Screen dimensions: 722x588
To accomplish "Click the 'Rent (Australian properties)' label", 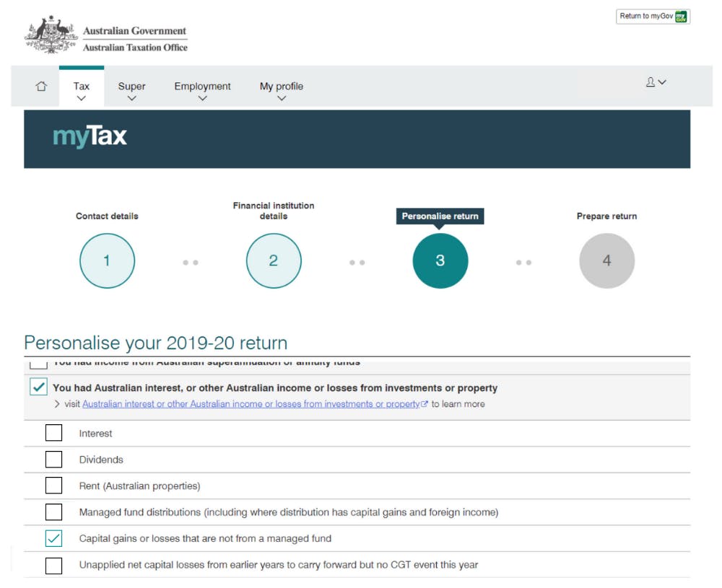I will tap(139, 486).
